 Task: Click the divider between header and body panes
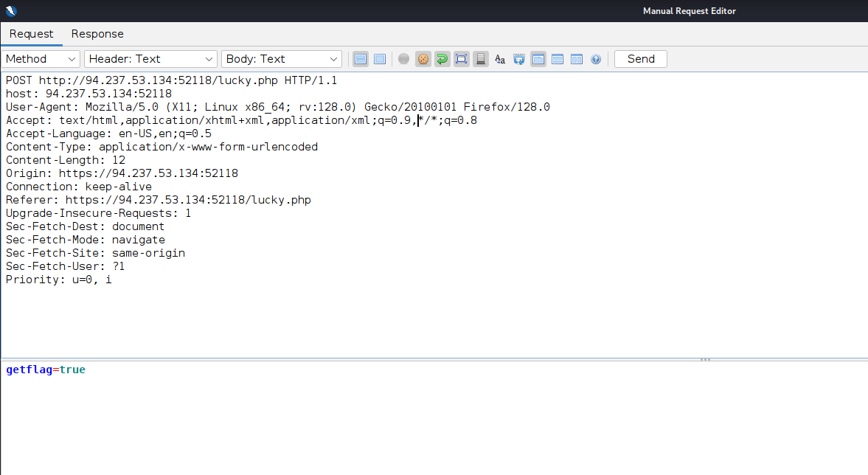click(434, 359)
